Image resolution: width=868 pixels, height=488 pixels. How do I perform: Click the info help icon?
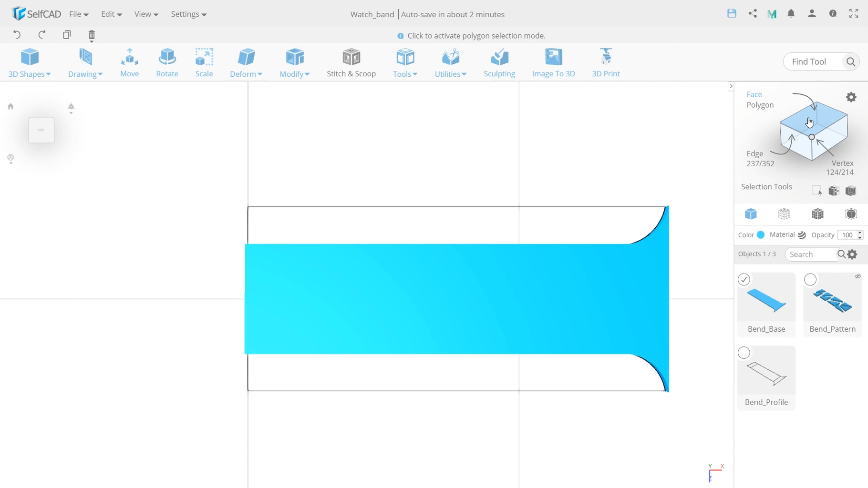point(833,14)
